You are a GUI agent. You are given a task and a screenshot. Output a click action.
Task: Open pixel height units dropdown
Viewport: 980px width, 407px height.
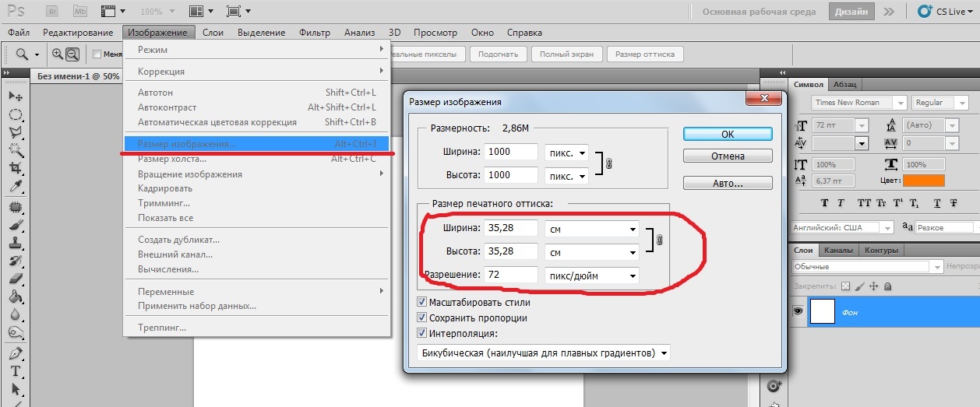coord(566,175)
